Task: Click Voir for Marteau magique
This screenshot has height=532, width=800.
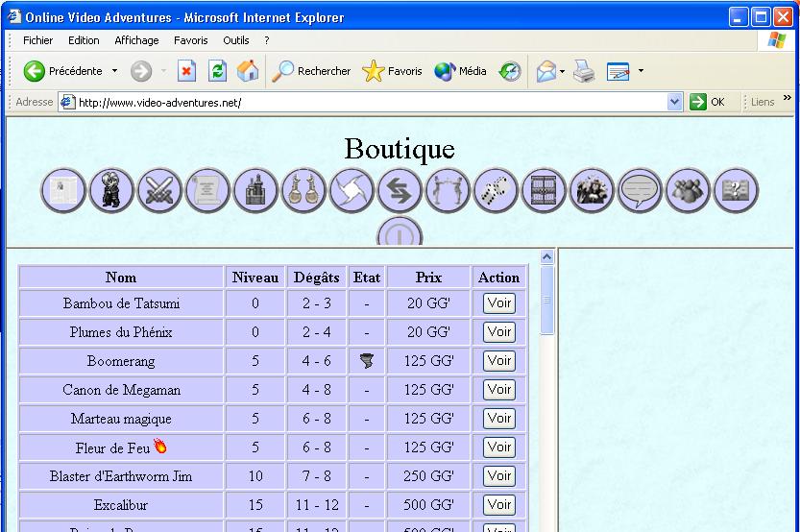Action: [x=499, y=419]
